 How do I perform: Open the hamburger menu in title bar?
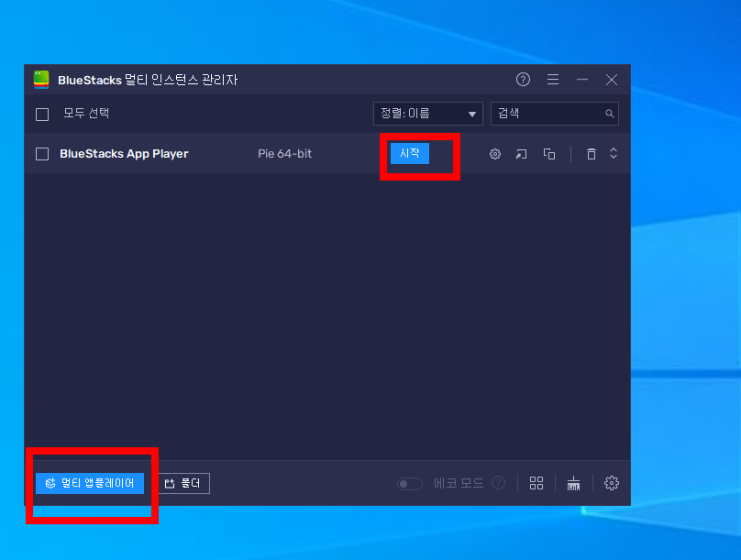tap(552, 80)
